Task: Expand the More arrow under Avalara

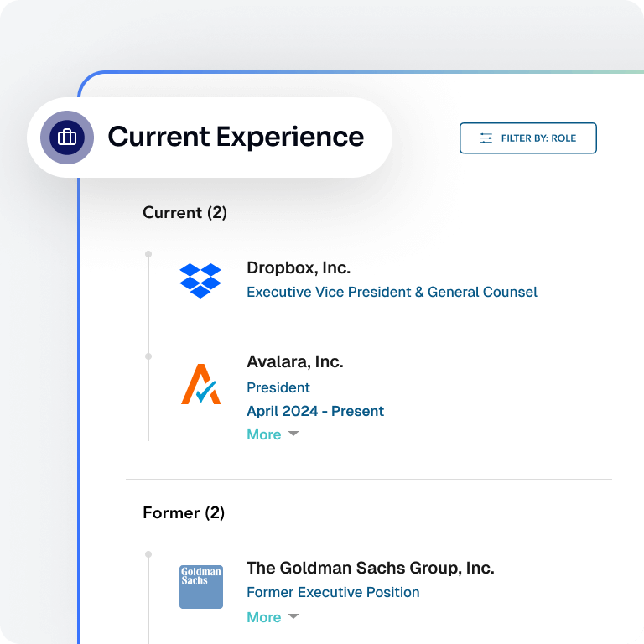Action: pyautogui.click(x=293, y=434)
